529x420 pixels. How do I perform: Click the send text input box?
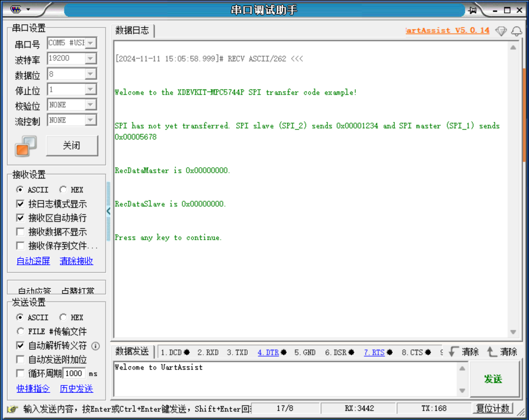(x=285, y=379)
